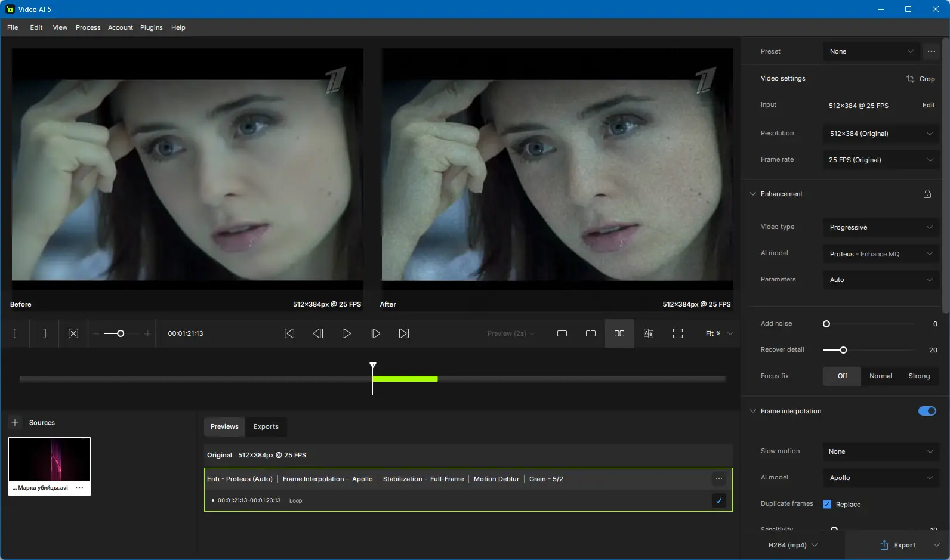The height and width of the screenshot is (560, 950).
Task: Switch to single view layout
Action: [562, 333]
